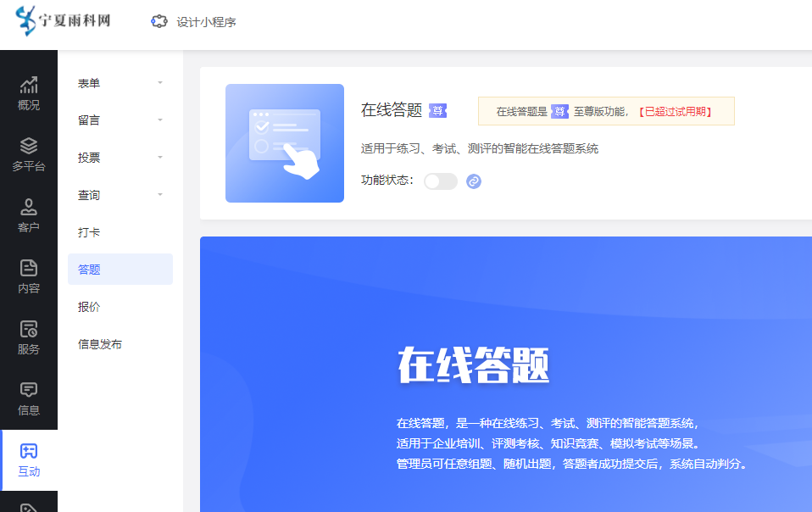Click the blue link icon beside 功能状态 switch

coord(473,181)
